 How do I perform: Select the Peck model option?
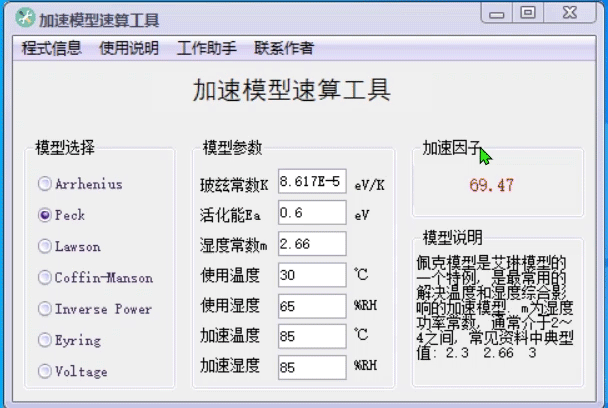pyautogui.click(x=45, y=215)
